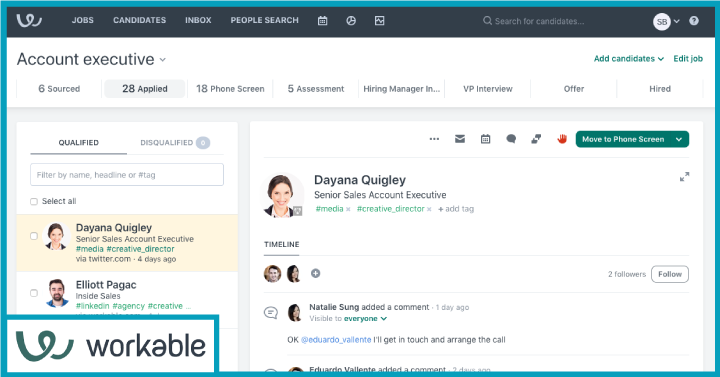
Task: Click the Follow button
Action: pyautogui.click(x=670, y=274)
